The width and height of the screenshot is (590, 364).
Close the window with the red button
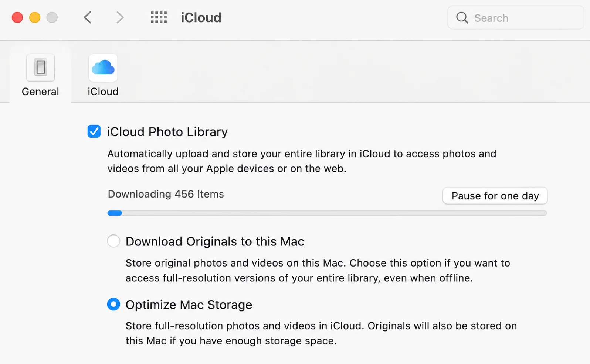click(17, 17)
